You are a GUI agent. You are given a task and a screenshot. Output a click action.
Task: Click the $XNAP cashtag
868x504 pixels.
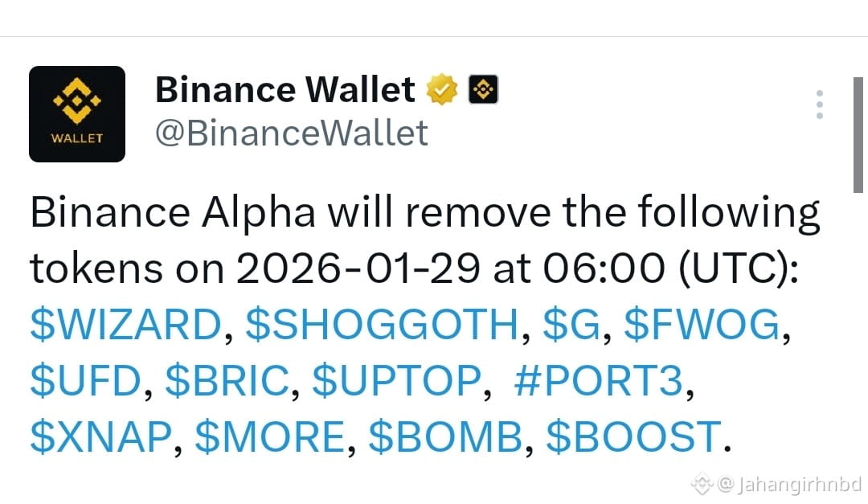coord(100,436)
